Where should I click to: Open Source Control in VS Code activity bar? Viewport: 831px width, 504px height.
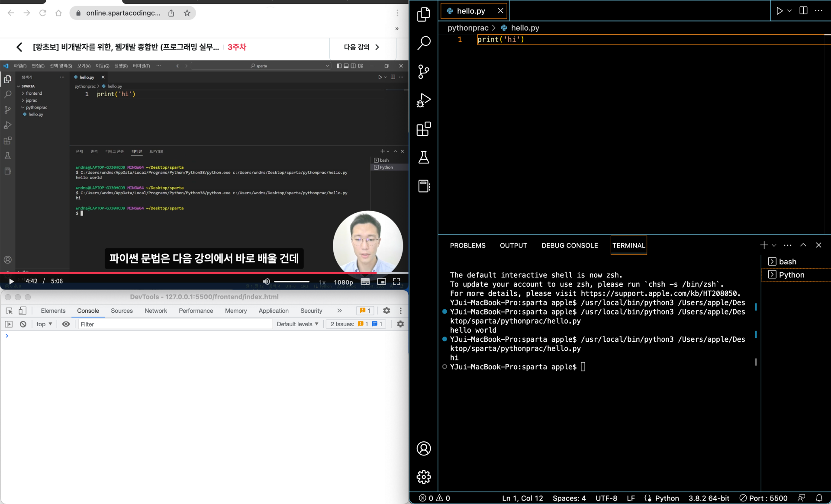coord(424,71)
